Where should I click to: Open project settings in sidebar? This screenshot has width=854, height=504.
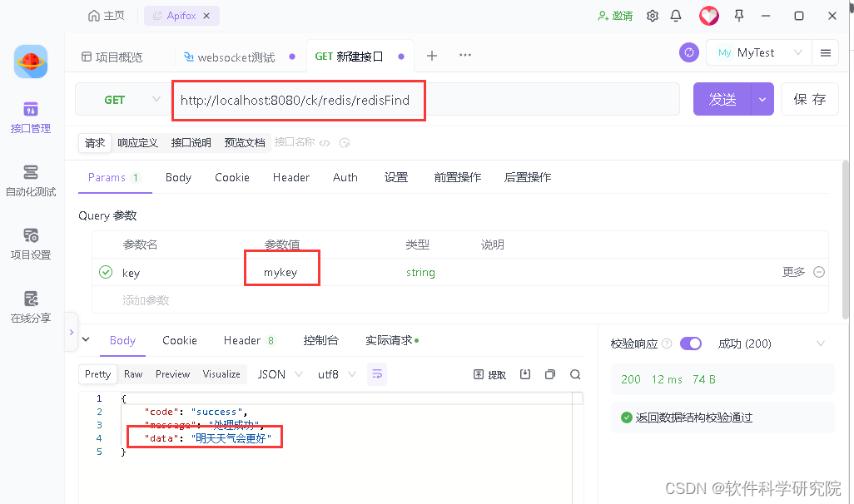click(x=31, y=244)
